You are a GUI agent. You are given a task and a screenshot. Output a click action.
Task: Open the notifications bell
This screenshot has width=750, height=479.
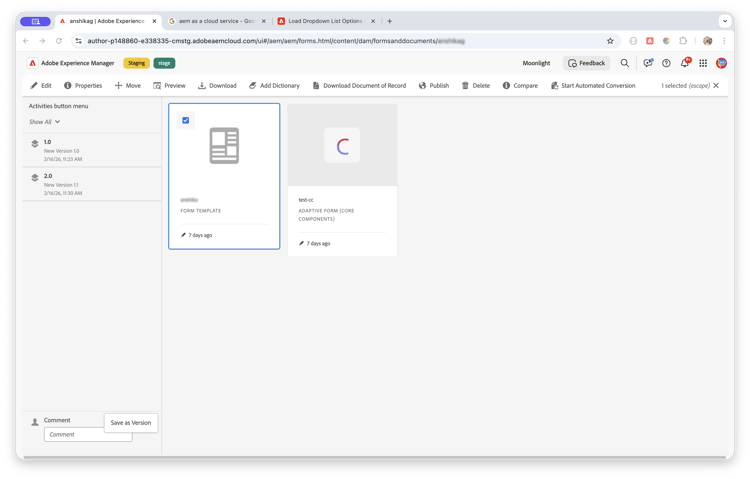point(685,63)
